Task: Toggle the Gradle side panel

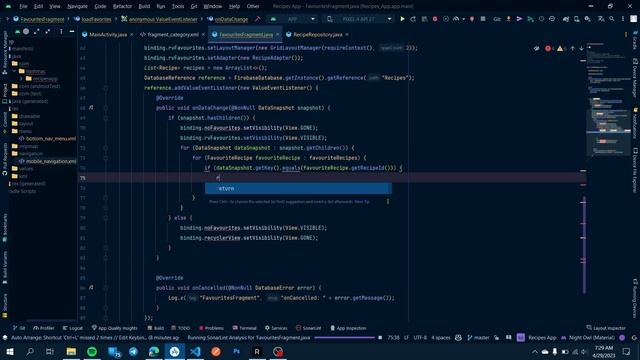Action: point(635,40)
